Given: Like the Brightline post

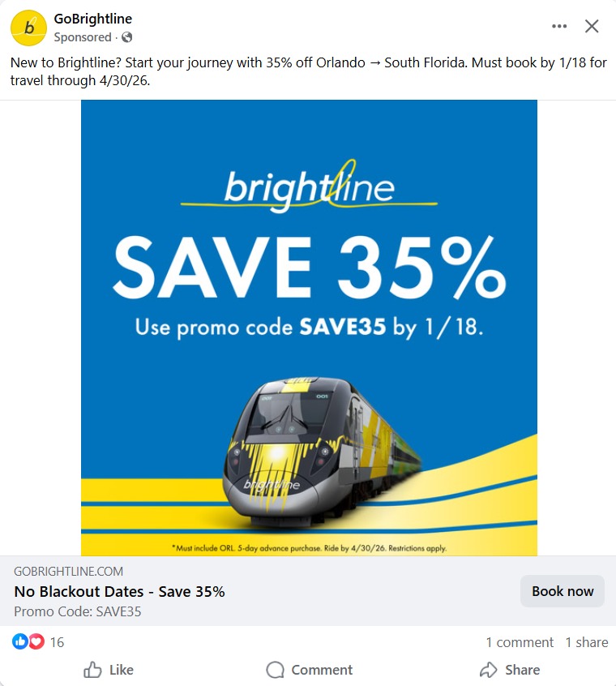Looking at the screenshot, I should pyautogui.click(x=109, y=670).
